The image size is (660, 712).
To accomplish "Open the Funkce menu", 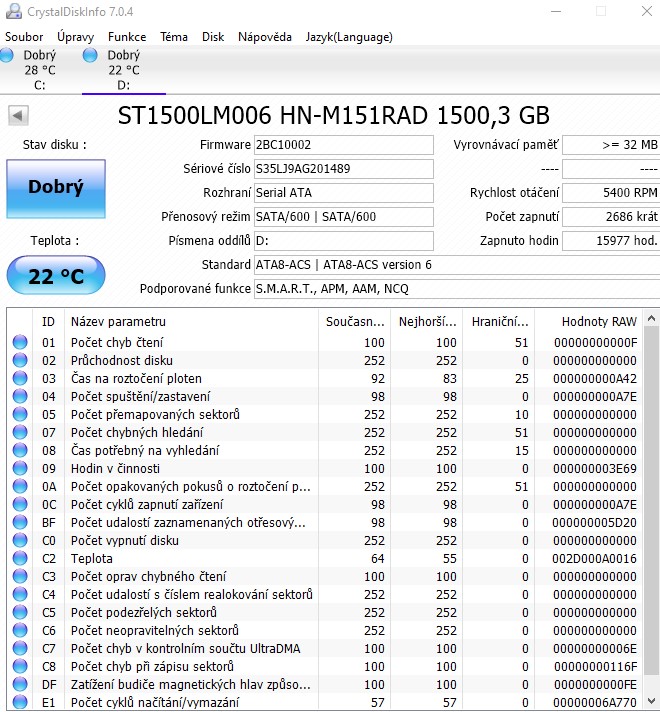I will pyautogui.click(x=127, y=37).
